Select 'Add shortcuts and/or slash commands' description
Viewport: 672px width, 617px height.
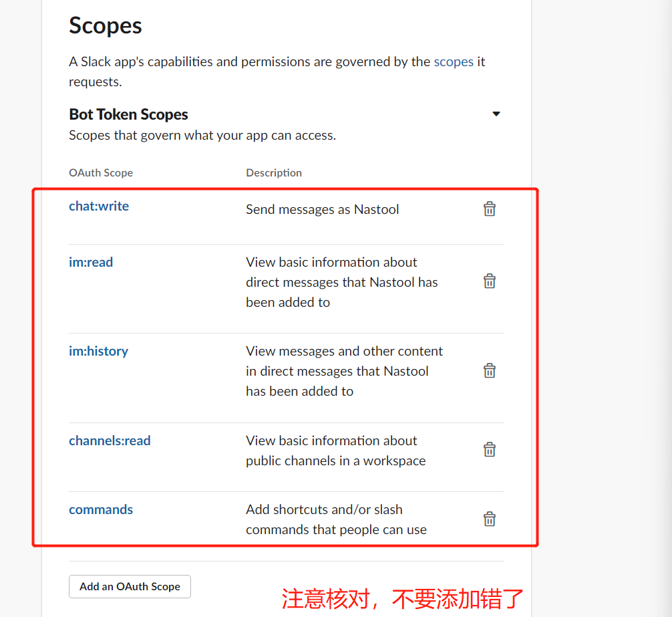(x=337, y=519)
